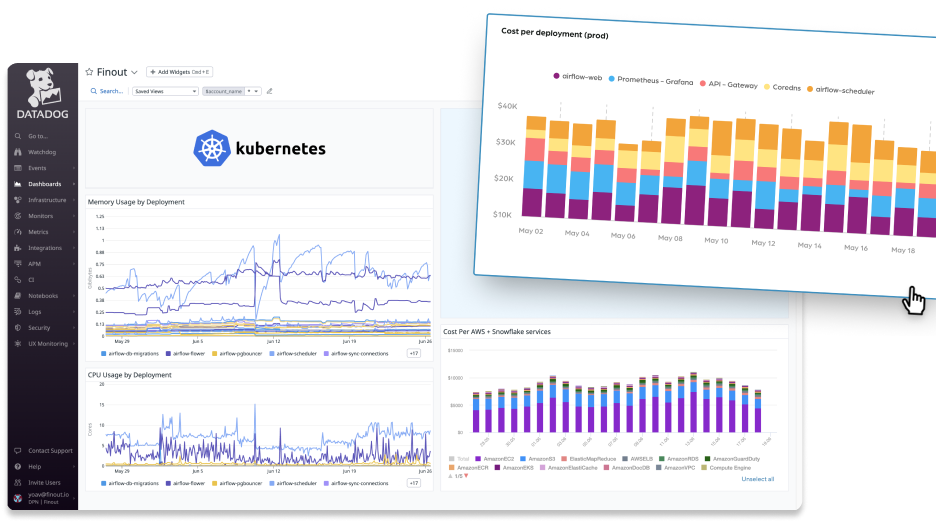
Task: Click the Memory Usage by Deployment title
Action: pyautogui.click(x=136, y=202)
